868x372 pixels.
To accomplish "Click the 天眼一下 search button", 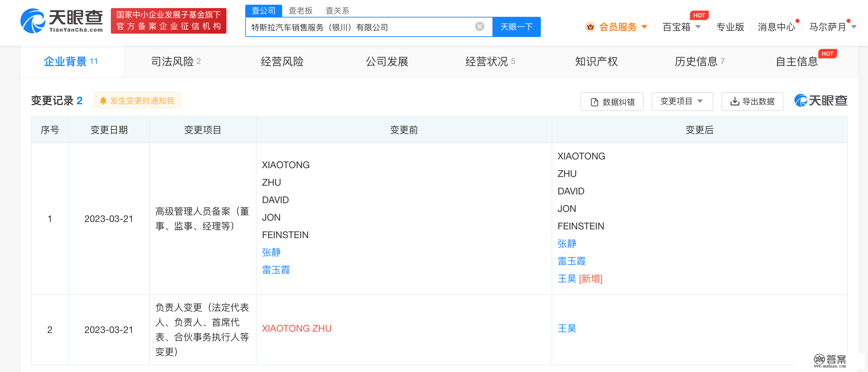I will (x=516, y=27).
